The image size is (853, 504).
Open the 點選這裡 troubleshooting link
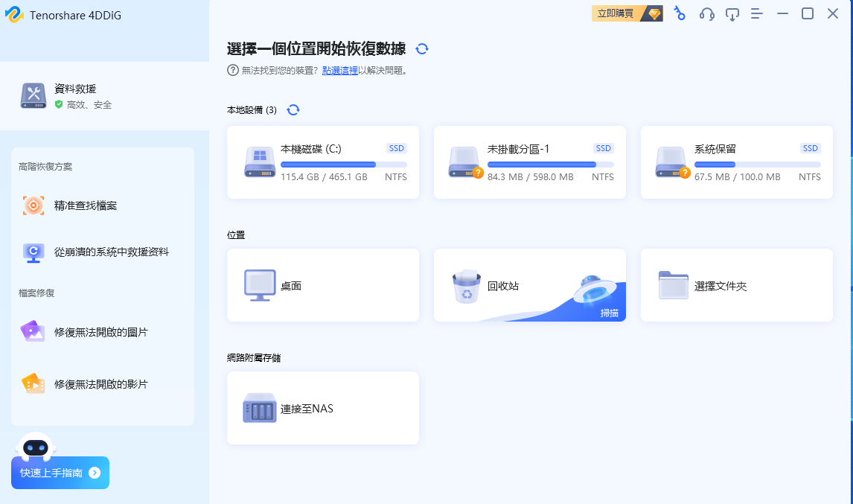339,70
